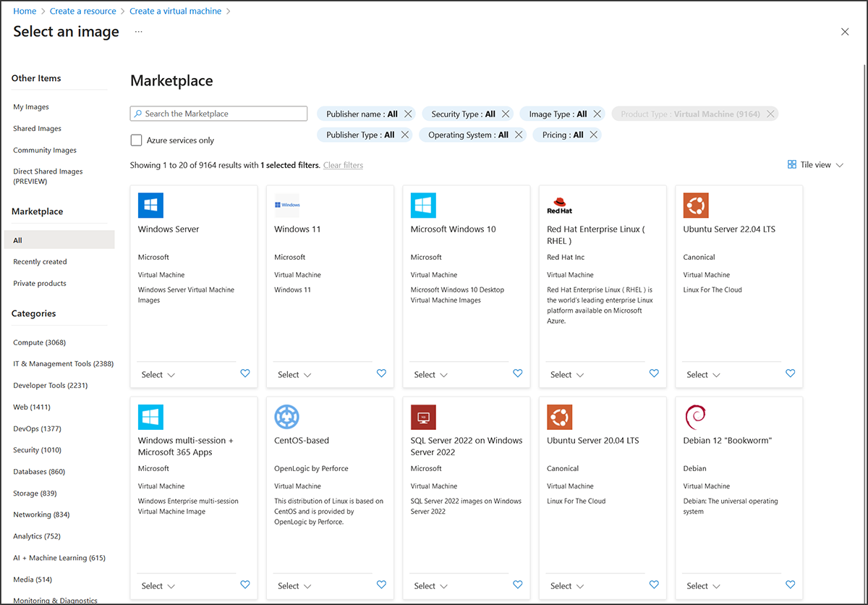This screenshot has width=868, height=605.
Task: Click the SQL Server 2022 logo icon
Action: coord(423,417)
